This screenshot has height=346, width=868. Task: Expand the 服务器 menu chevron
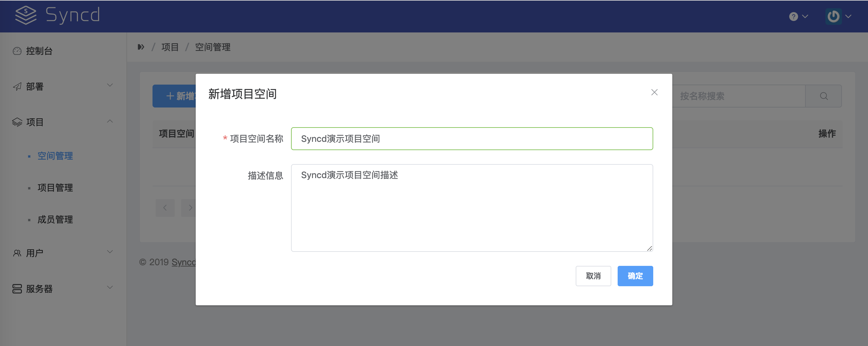[110, 287]
